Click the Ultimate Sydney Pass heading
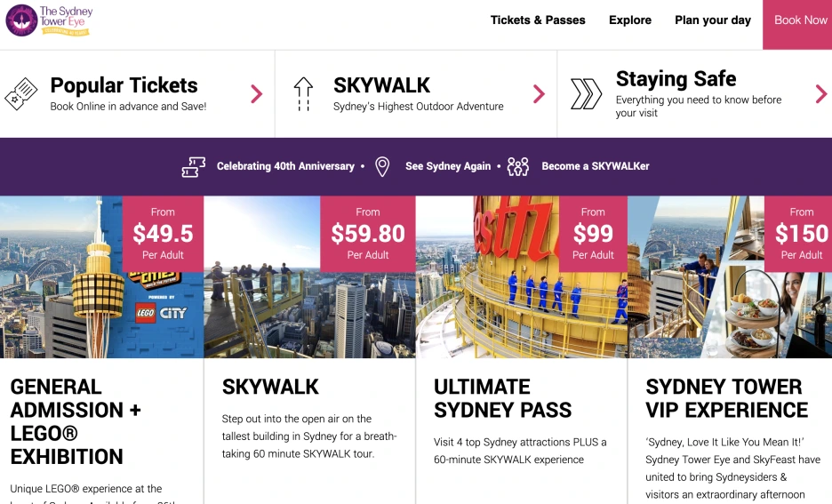This screenshot has height=504, width=832. (502, 398)
